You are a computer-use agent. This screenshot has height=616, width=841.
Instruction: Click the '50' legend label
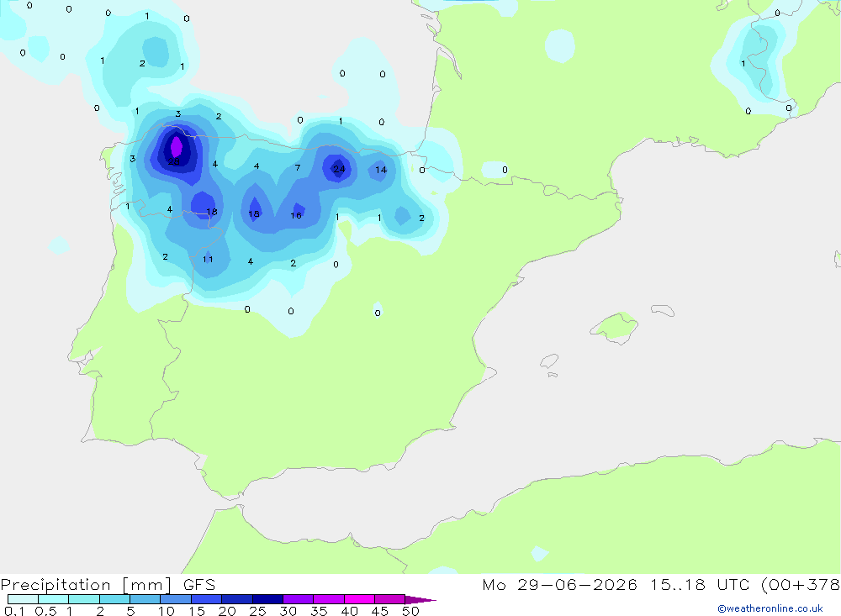click(410, 611)
